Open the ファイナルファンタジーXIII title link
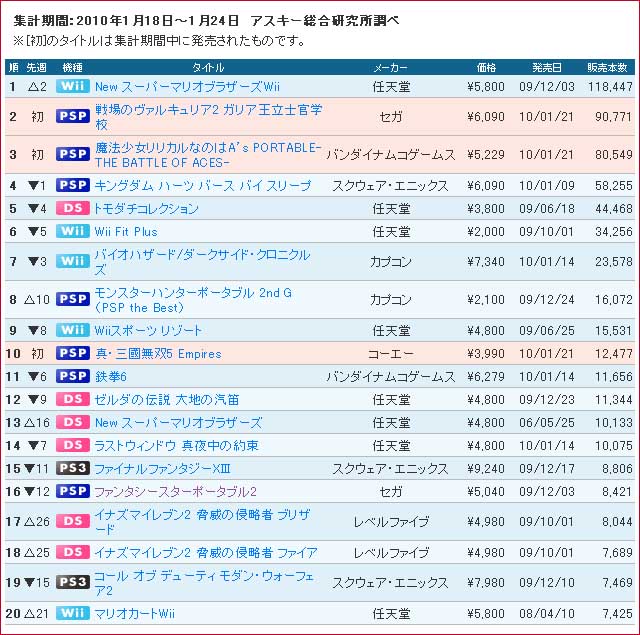Screen dimensions: 640x635 [162, 468]
